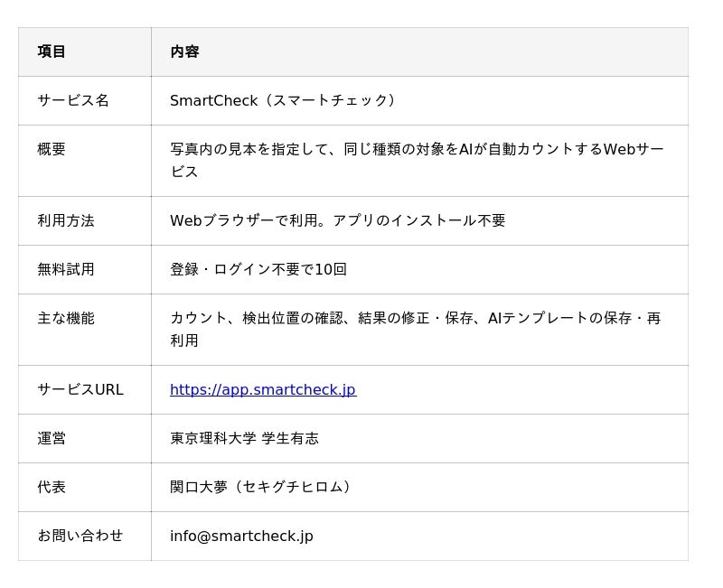723x588 pixels.
Task: Click the 運営 row label
Action: [x=52, y=438]
